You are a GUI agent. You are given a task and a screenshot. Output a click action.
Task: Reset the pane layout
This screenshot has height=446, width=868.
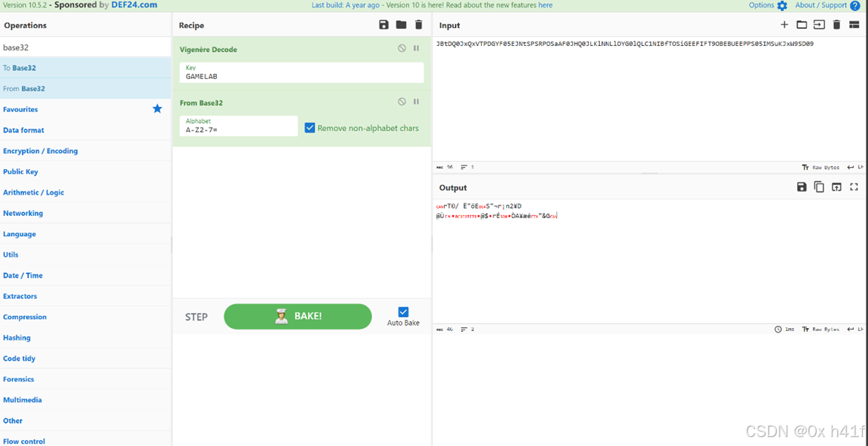click(x=854, y=24)
